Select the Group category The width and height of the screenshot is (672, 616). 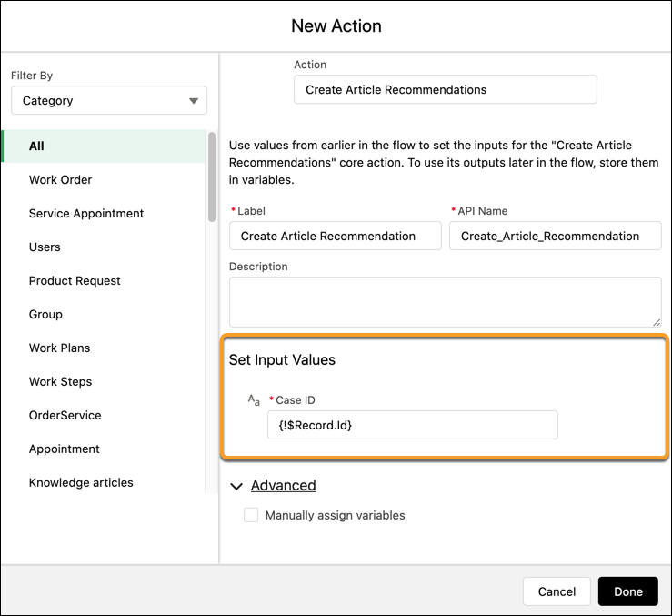[x=104, y=315]
